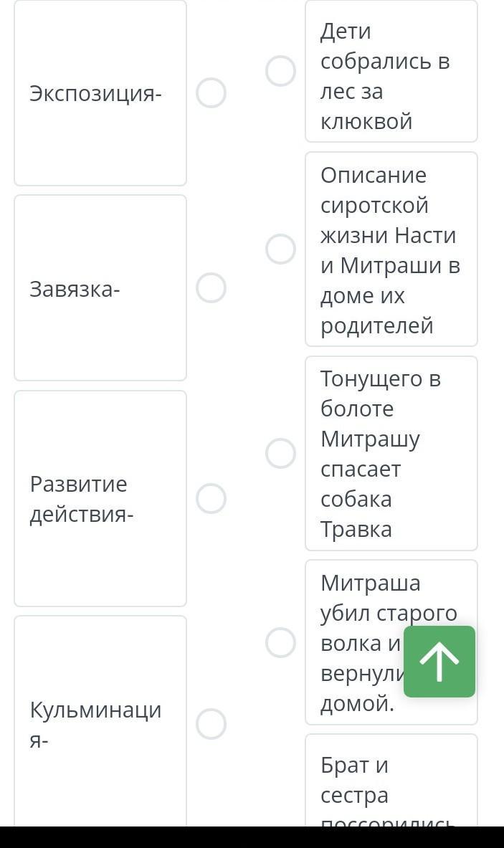The height and width of the screenshot is (848, 504).
Task: Click the Экспозиция- term card
Action: click(x=100, y=93)
